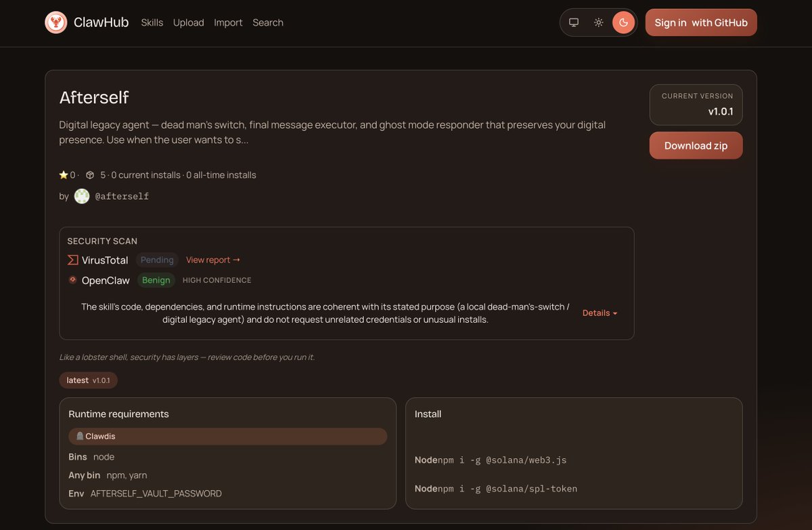This screenshot has height=530, width=812.
Task: Click the OpenClaw logo icon
Action: [73, 280]
